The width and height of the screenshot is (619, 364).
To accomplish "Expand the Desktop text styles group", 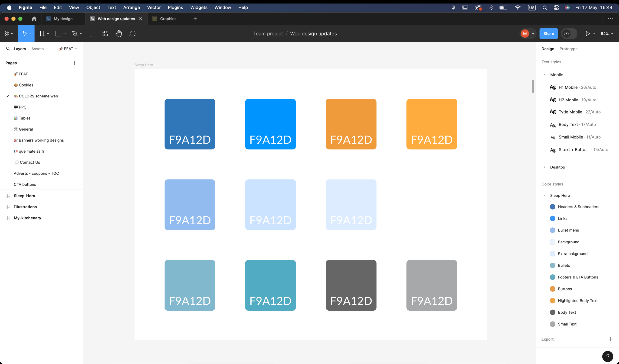I will point(544,167).
